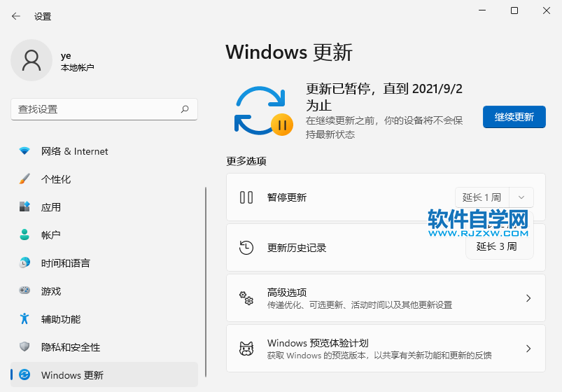The height and width of the screenshot is (392, 562).
Task: Select the apps icon in sidebar
Action: tap(24, 206)
